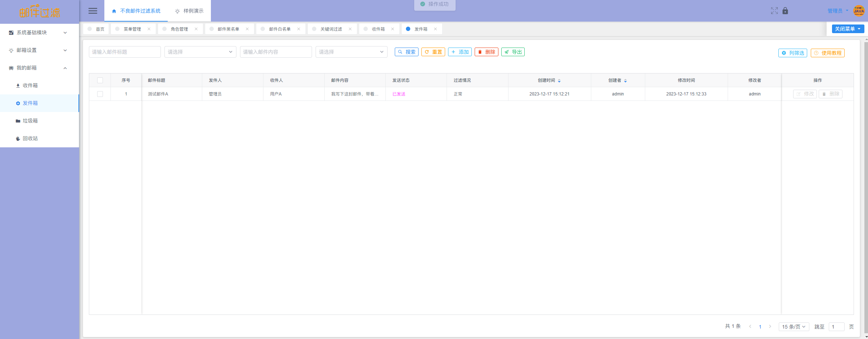Click the 搜索 button
Viewport: 868px width, 339px height.
[407, 52]
